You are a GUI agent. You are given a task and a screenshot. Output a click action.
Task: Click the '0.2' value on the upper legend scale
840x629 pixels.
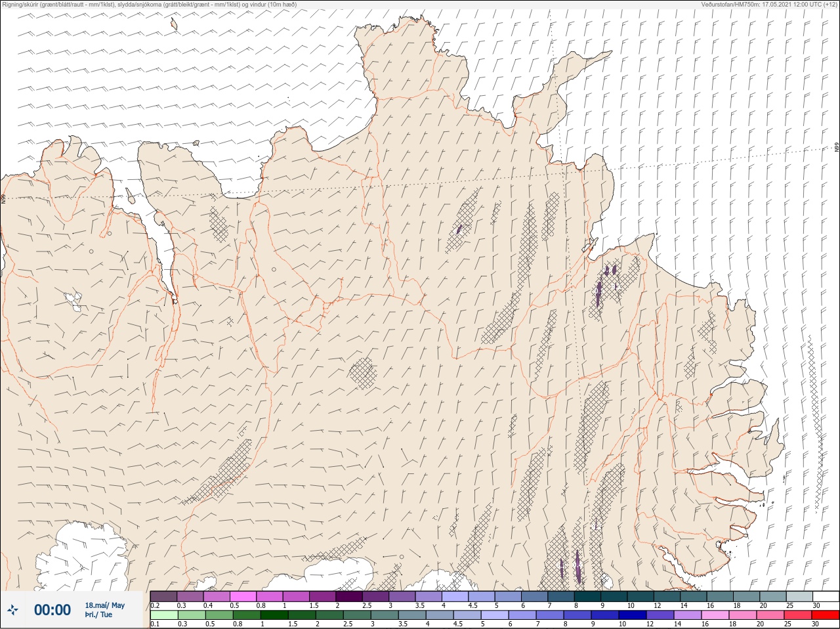point(155,605)
